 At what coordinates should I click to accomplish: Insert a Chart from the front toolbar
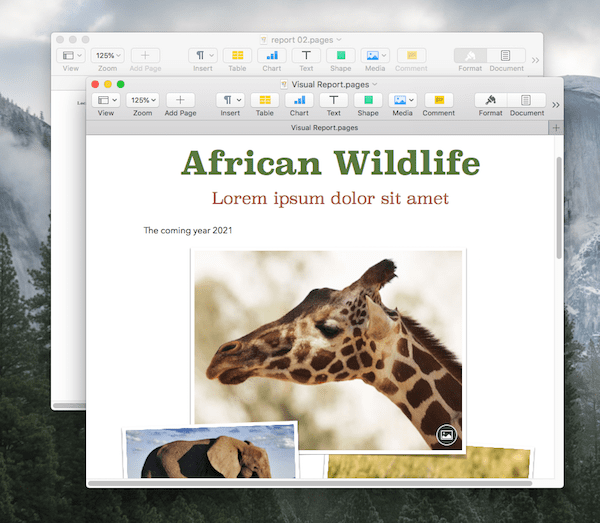(x=298, y=100)
